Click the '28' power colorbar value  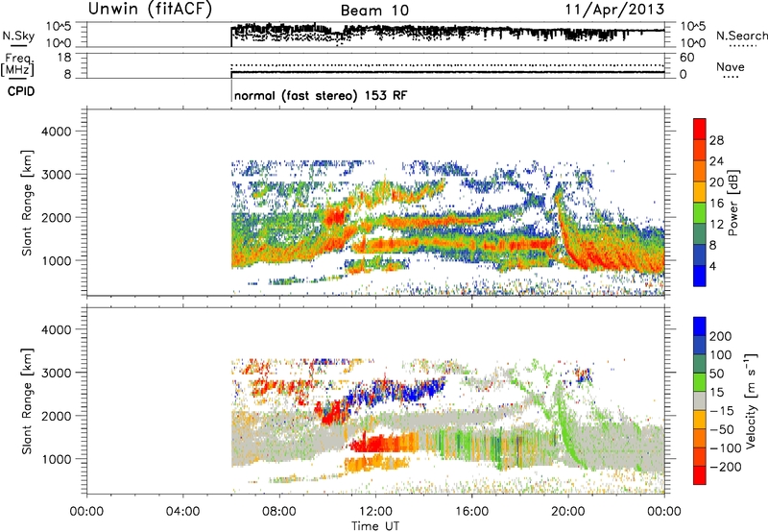pyautogui.click(x=716, y=140)
